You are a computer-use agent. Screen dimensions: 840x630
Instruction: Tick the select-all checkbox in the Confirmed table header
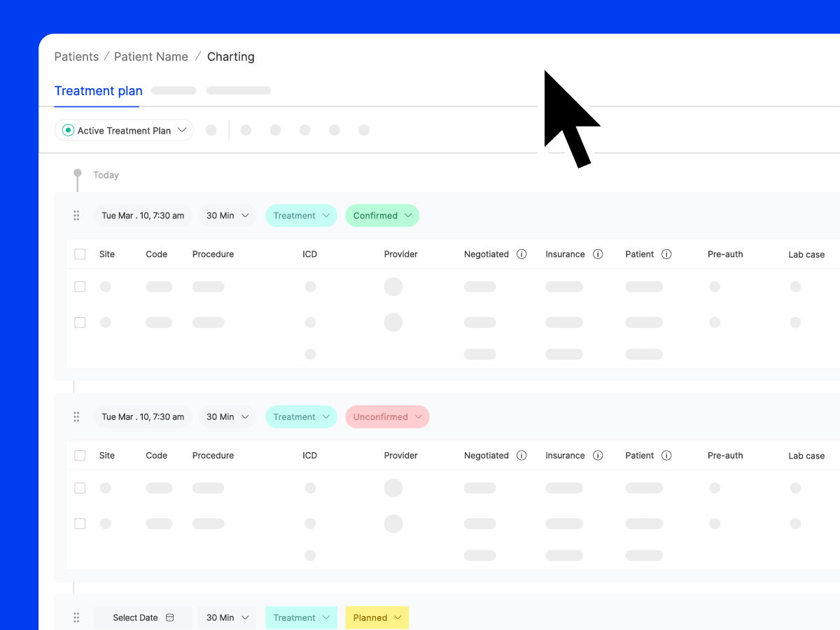tap(80, 254)
